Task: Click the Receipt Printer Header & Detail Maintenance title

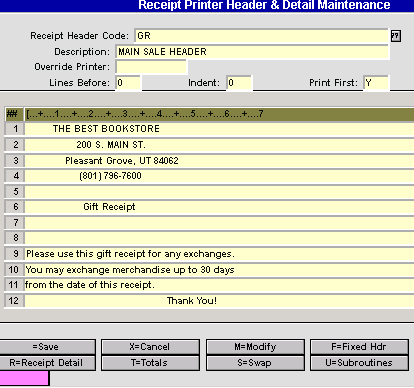Action: tap(264, 5)
